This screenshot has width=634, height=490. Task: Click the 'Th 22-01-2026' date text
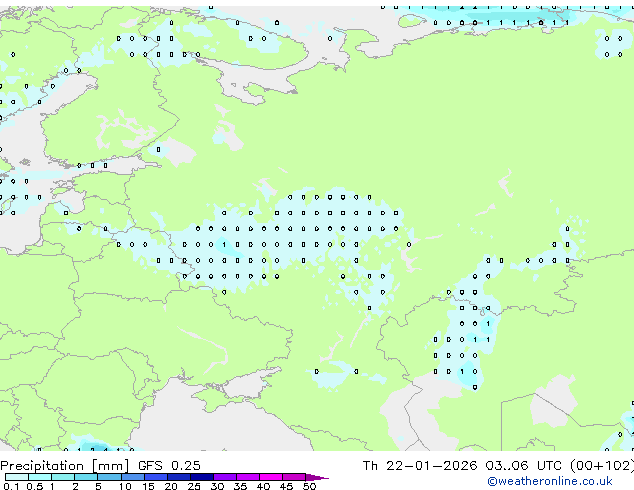coord(420,466)
